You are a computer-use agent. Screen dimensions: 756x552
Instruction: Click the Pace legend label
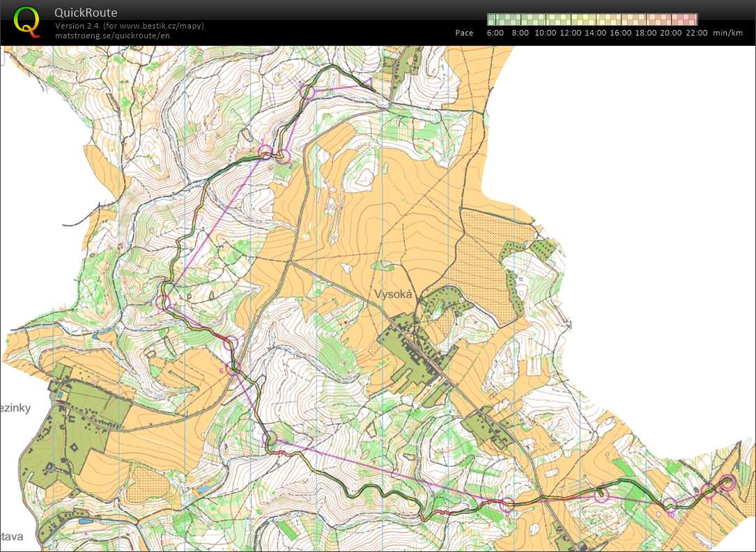click(464, 33)
